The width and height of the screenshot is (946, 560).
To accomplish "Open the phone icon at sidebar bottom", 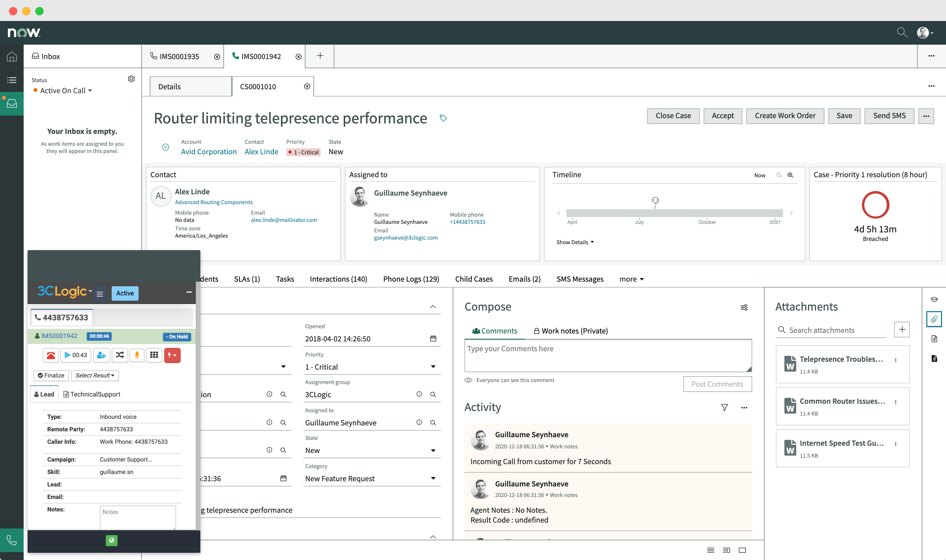I will click(x=12, y=540).
